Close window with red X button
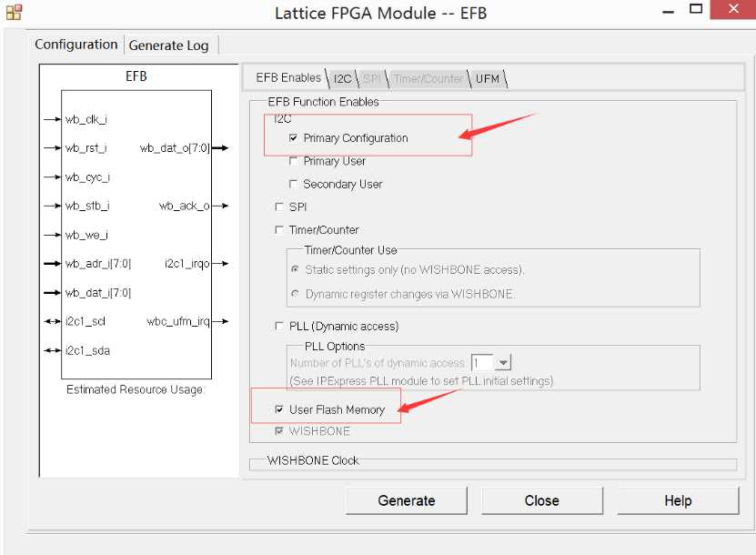This screenshot has width=756, height=555. (x=733, y=9)
